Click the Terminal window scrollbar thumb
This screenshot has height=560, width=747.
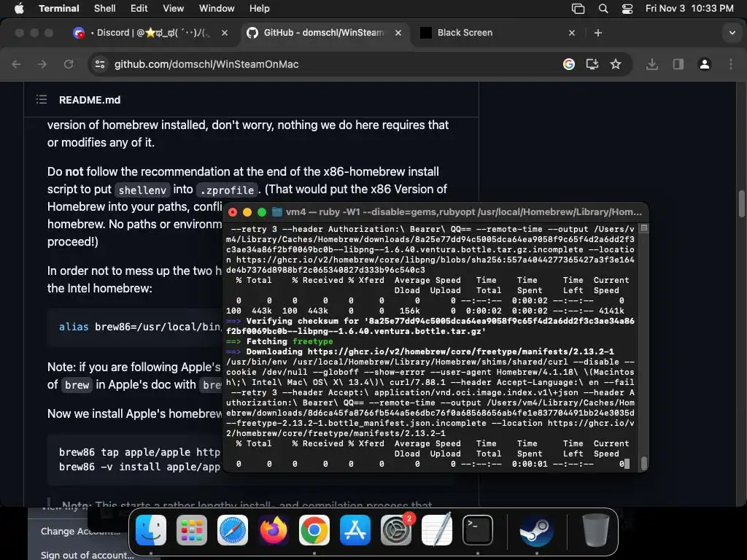pos(644,463)
